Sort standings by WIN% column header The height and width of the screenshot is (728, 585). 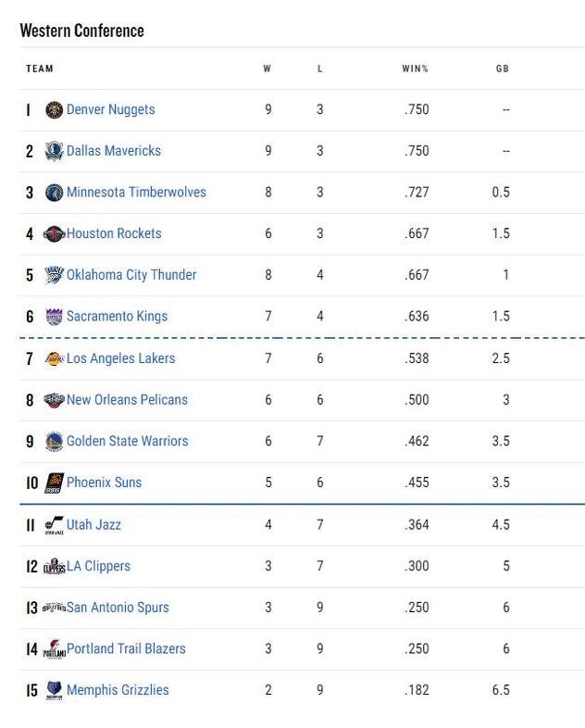pos(415,69)
